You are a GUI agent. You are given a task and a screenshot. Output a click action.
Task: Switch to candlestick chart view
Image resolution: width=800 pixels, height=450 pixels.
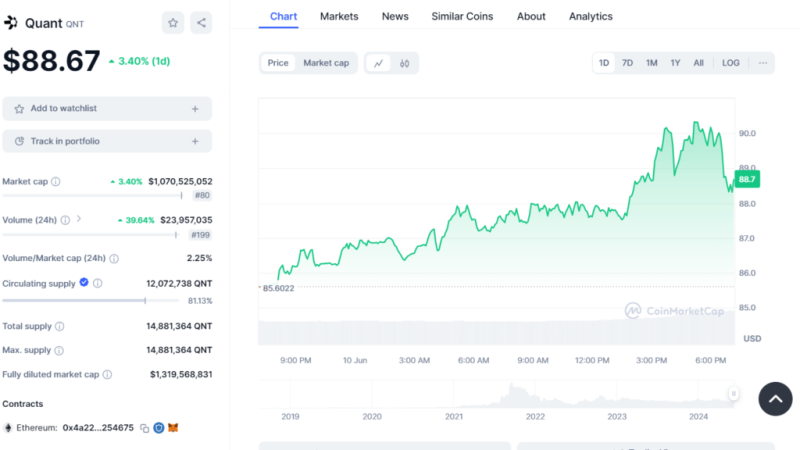[405, 63]
